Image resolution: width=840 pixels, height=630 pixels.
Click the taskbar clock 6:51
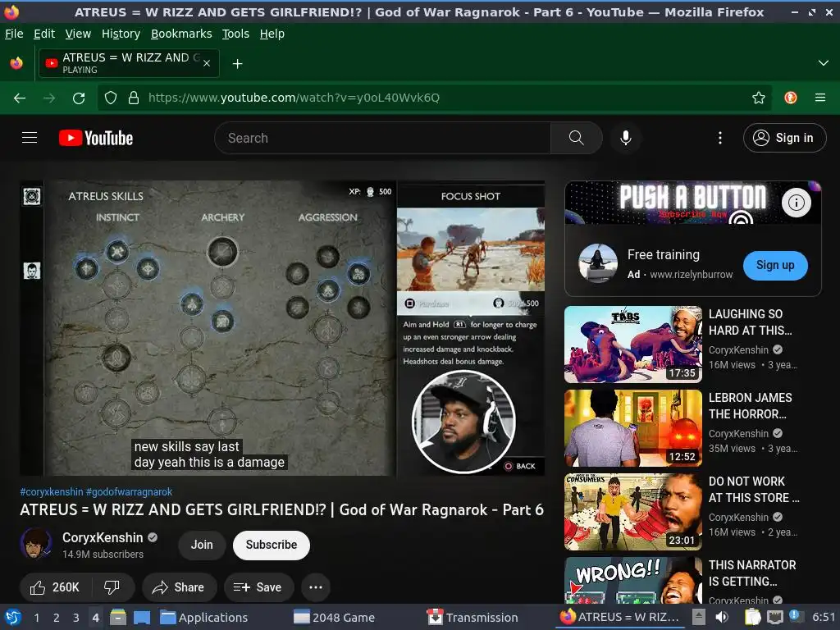824,617
